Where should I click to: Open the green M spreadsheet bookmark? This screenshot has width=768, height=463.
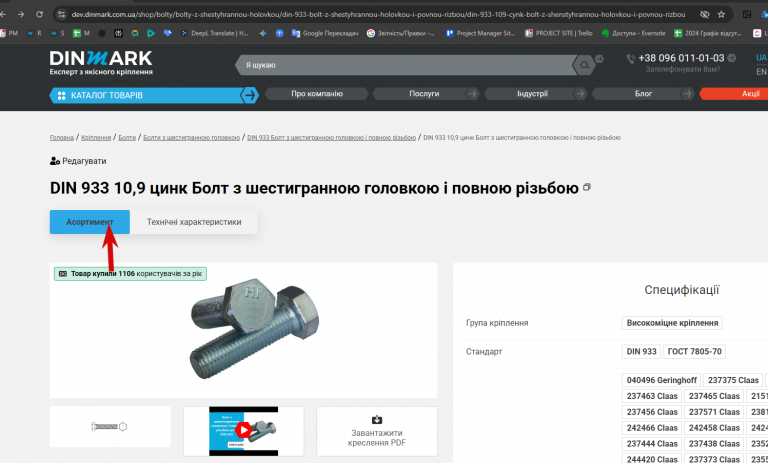pos(81,33)
